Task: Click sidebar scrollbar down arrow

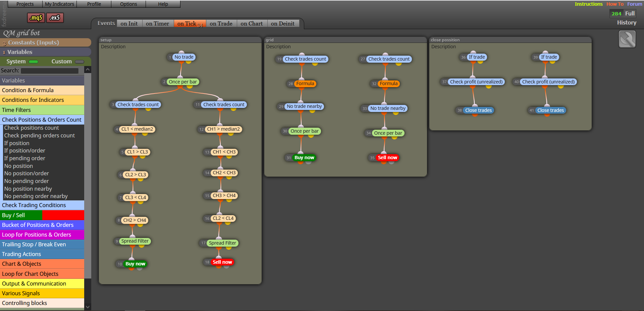Action: tap(88, 307)
